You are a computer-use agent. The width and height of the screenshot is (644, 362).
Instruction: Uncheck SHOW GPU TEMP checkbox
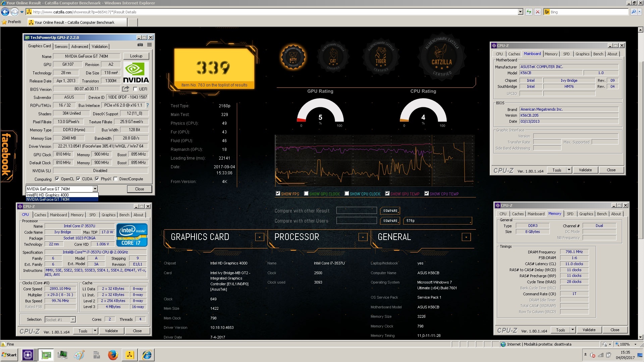387,193
